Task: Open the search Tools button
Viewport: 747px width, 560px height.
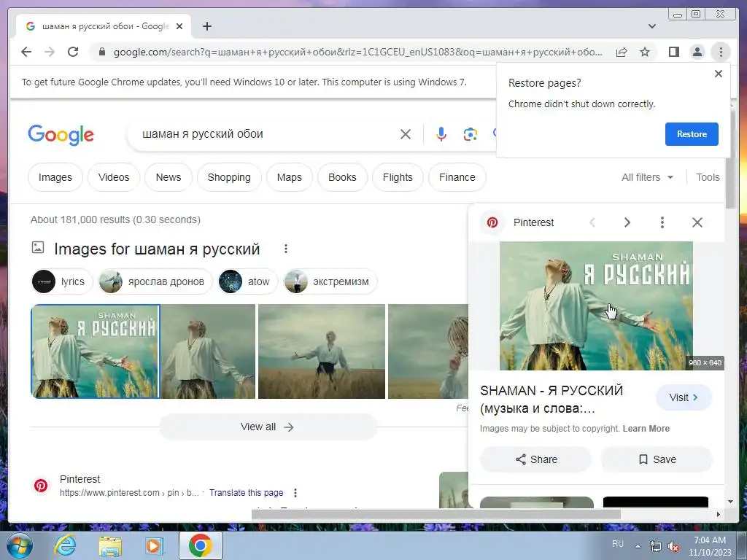Action: pyautogui.click(x=708, y=177)
